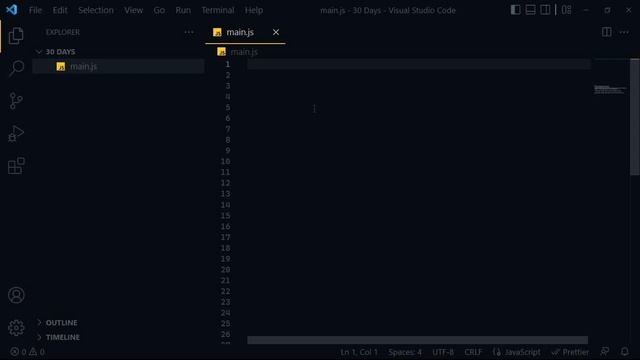The image size is (640, 360).
Task: Click Spaces: 4 indentation setting
Action: 405,352
